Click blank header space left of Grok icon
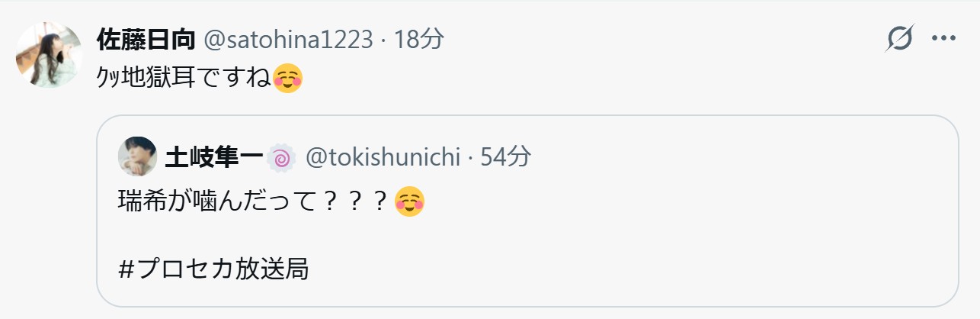Image resolution: width=980 pixels, height=319 pixels. (x=686, y=38)
